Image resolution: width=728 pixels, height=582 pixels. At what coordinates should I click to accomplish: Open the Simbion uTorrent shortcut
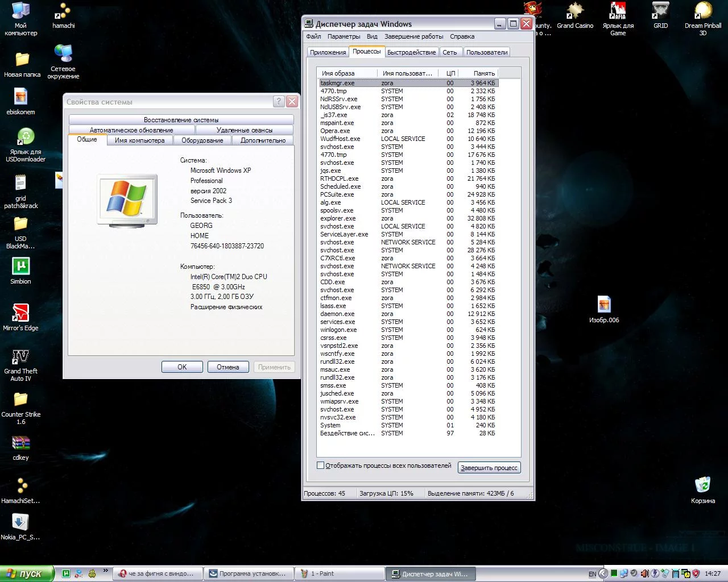click(x=20, y=267)
